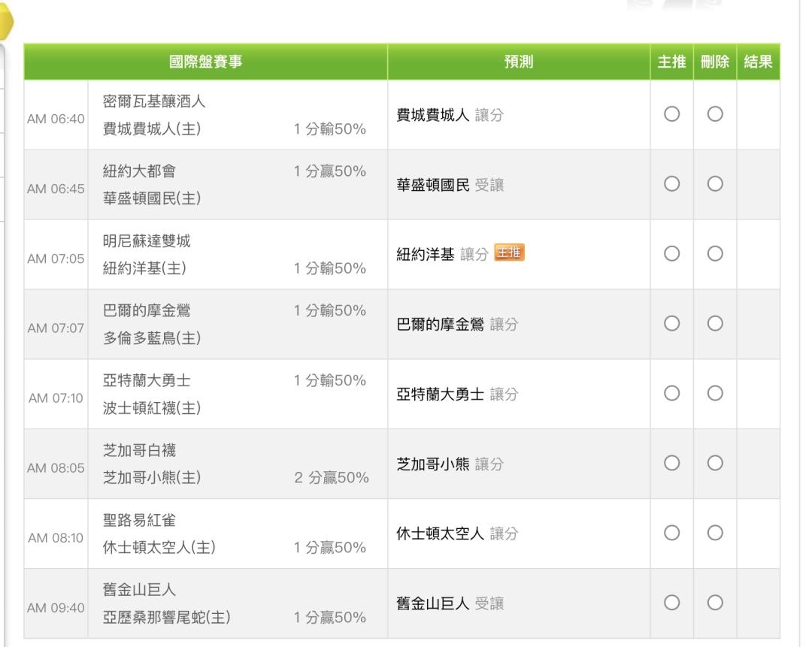Select 主推 radio for 費城費城人 prediction

click(x=671, y=114)
